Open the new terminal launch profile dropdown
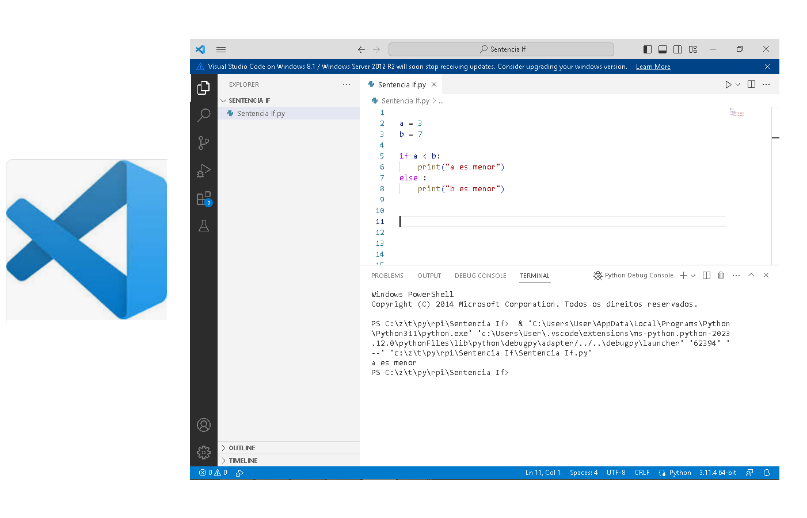807x518 pixels. pyautogui.click(x=693, y=275)
